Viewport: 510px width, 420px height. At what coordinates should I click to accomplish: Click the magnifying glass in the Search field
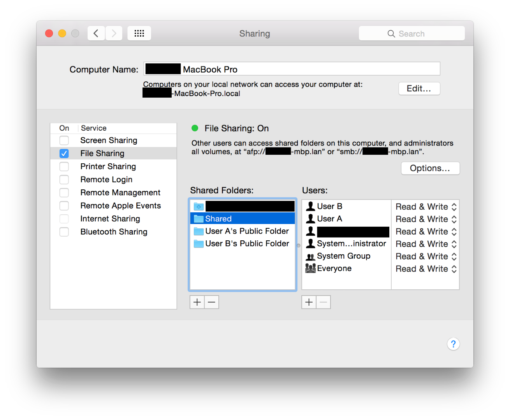[x=391, y=33]
